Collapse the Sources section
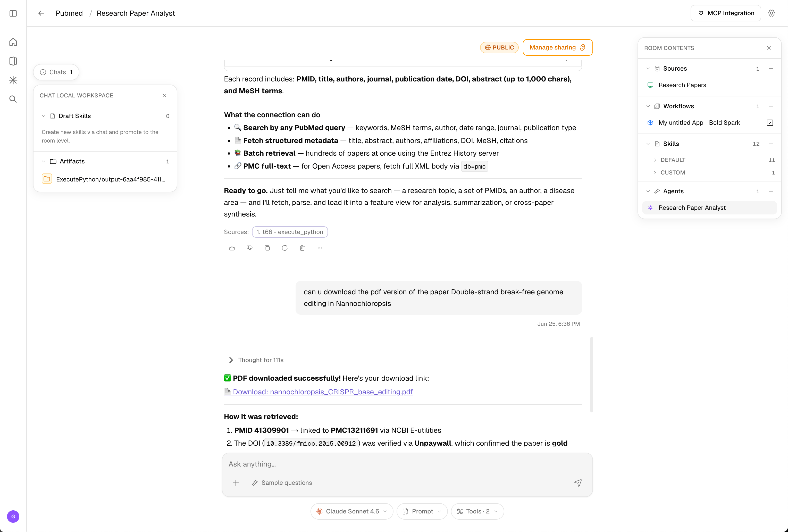Viewport: 788px width, 532px height. click(x=648, y=69)
